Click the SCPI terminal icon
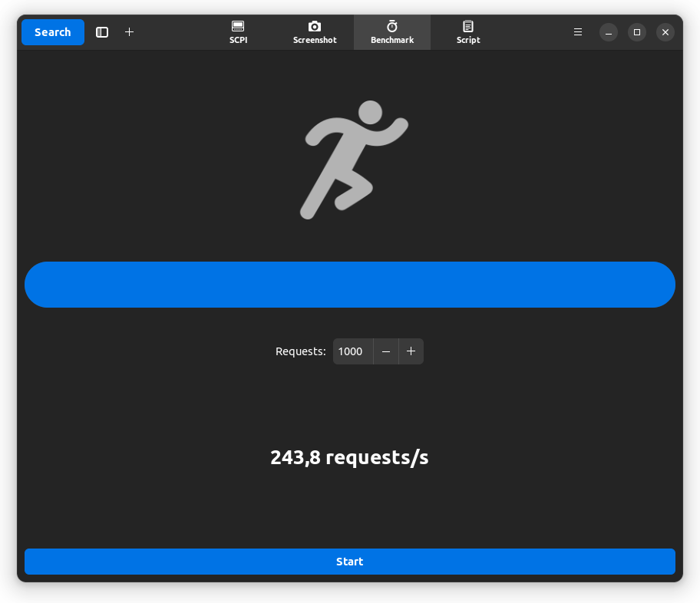Image resolution: width=700 pixels, height=603 pixels. tap(238, 26)
